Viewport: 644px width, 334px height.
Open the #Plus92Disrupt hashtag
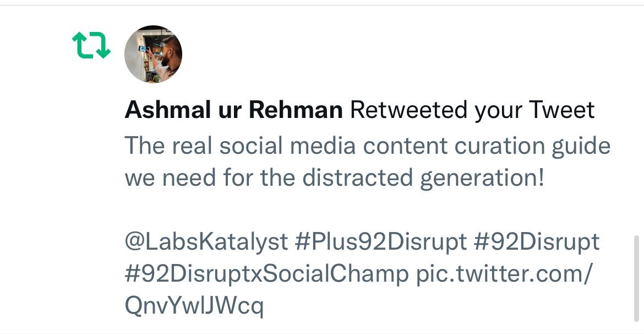[x=380, y=241]
